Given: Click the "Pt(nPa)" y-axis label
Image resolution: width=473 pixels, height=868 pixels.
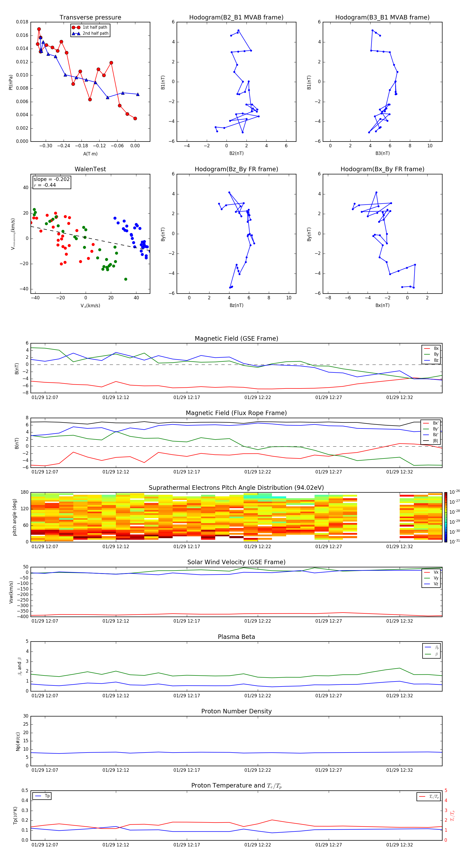Looking at the screenshot, I should (11, 82).
